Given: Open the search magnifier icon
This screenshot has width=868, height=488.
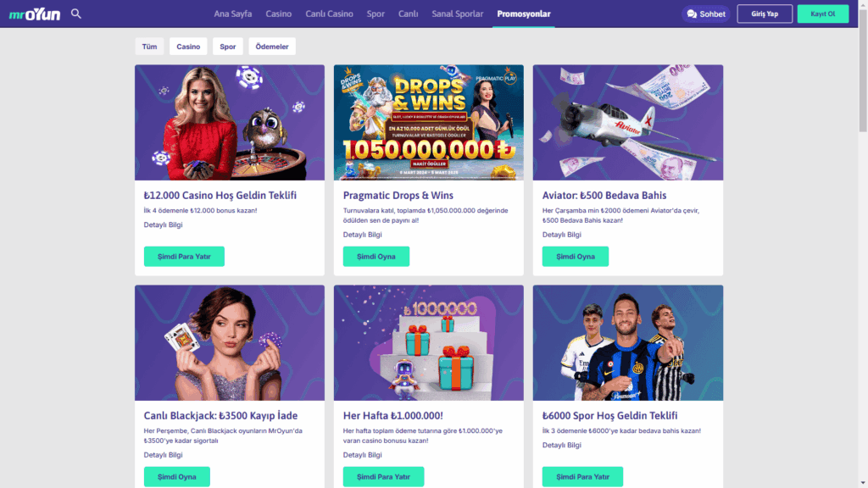Looking at the screenshot, I should click(x=75, y=14).
